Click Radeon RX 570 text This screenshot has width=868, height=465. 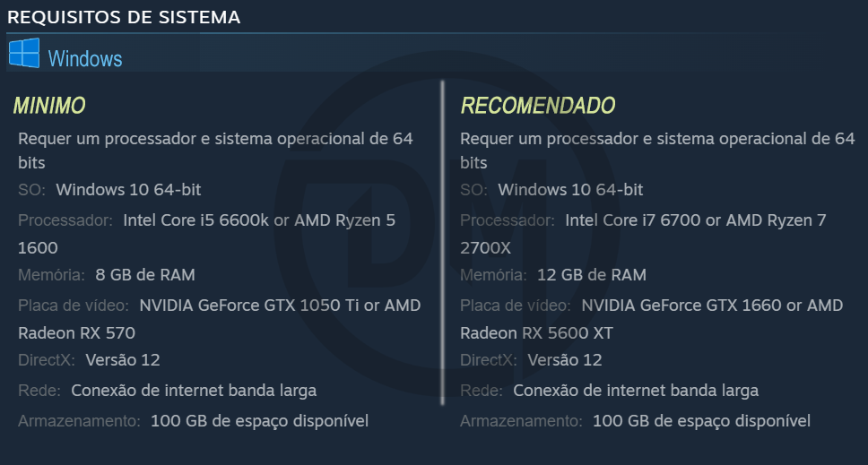[76, 333]
